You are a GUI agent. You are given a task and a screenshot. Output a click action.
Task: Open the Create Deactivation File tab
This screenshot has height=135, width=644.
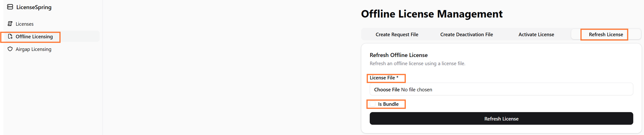click(467, 35)
